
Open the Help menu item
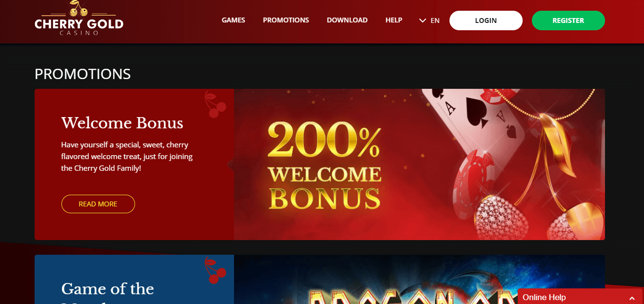pos(394,20)
